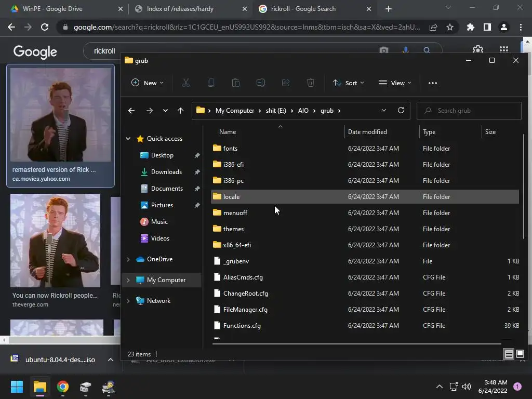Show hidden system tray icons
This screenshot has height=399, width=532.
440,387
